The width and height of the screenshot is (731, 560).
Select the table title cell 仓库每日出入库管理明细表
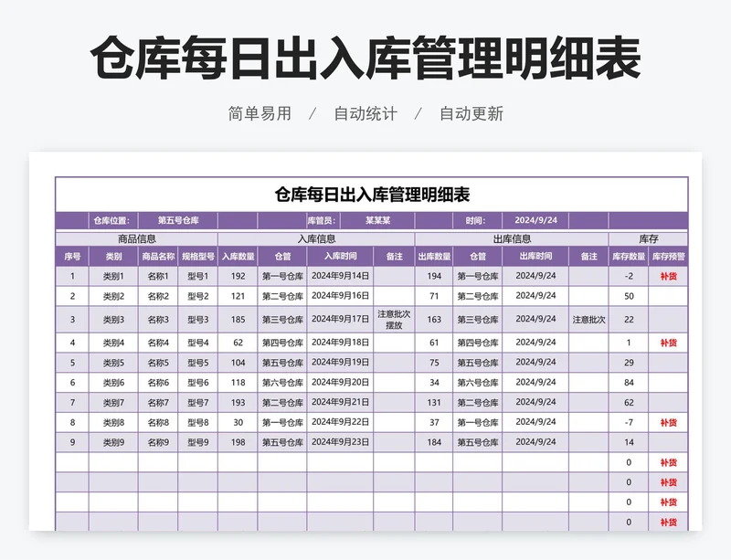372,195
